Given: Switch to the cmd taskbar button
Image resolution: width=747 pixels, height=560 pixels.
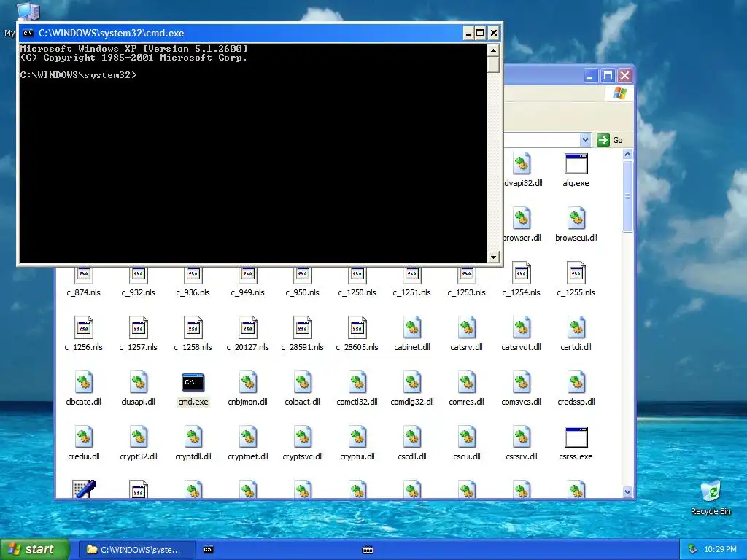Looking at the screenshot, I should [x=208, y=550].
